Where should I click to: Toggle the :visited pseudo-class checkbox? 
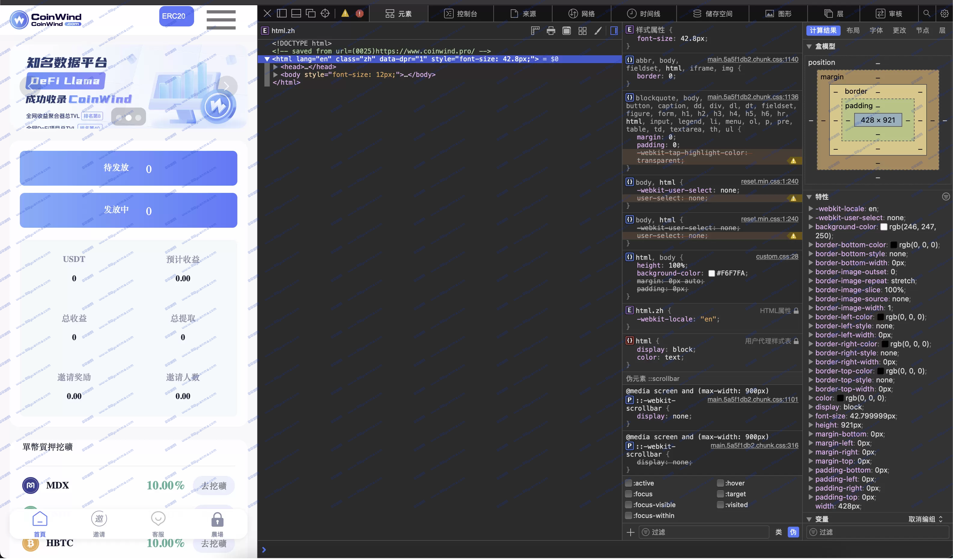point(720,505)
